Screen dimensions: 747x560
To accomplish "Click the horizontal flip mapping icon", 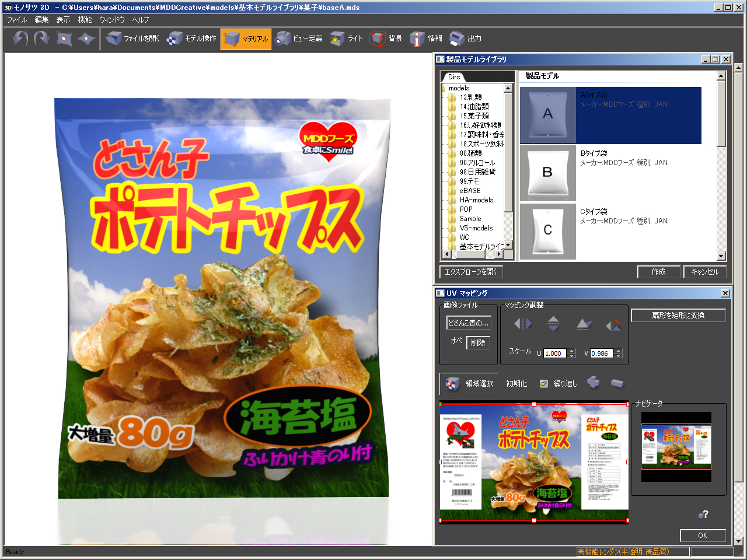I will click(522, 324).
